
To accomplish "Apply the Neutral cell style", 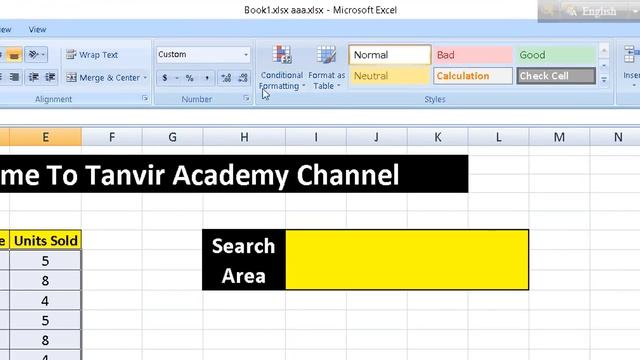I will 390,76.
